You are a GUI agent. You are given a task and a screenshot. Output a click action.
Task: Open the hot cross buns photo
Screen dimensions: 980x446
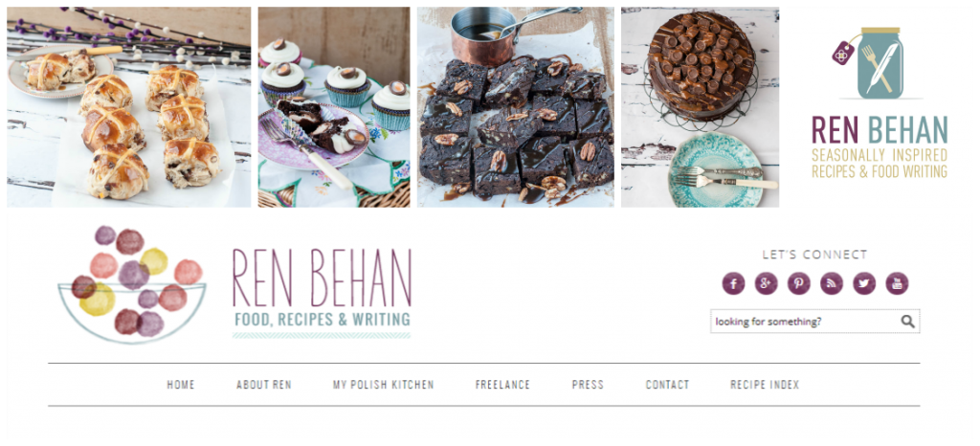129,107
